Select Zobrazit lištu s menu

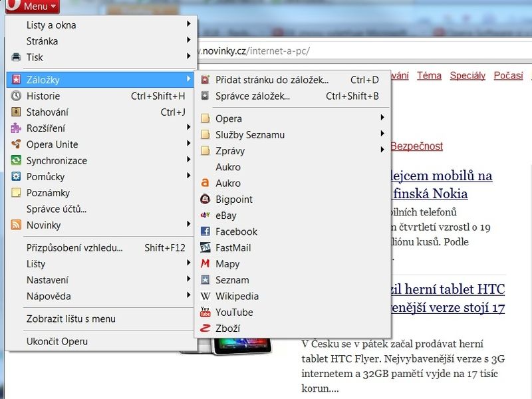[101, 319]
